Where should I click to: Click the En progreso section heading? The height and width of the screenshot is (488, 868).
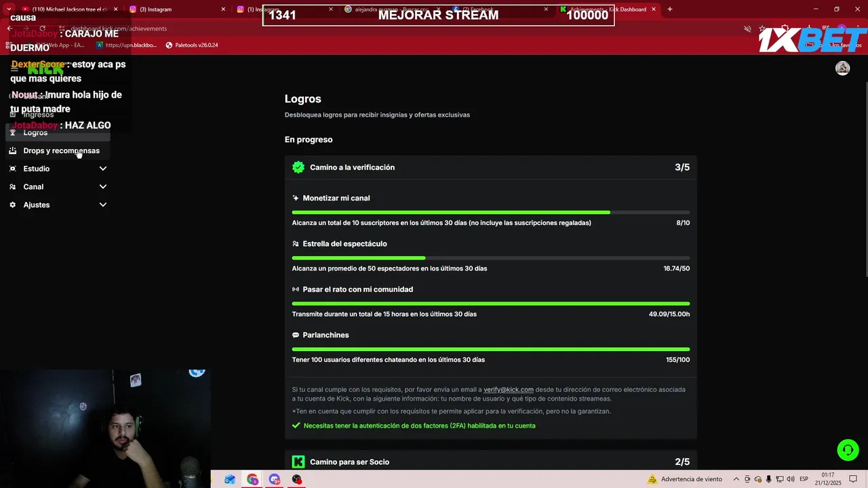[309, 140]
